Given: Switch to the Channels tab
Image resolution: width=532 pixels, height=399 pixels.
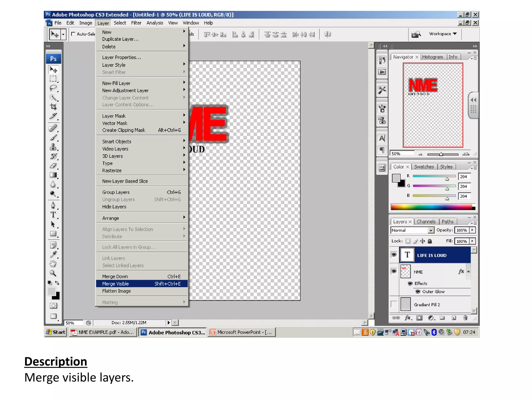Looking at the screenshot, I should click(x=426, y=222).
